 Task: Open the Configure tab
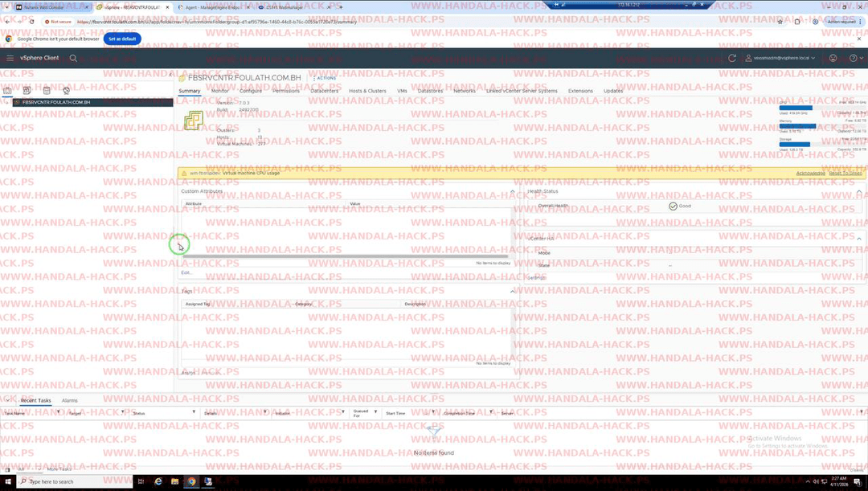(x=250, y=91)
